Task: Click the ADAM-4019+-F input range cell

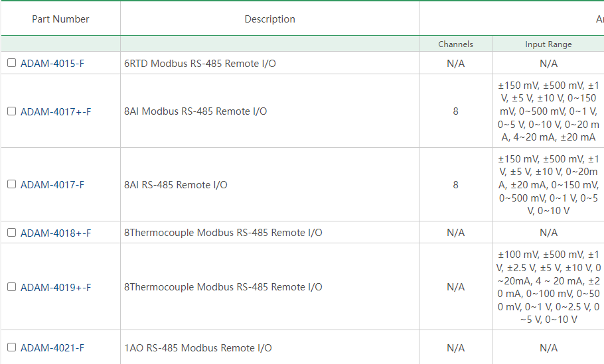Action: (x=548, y=286)
